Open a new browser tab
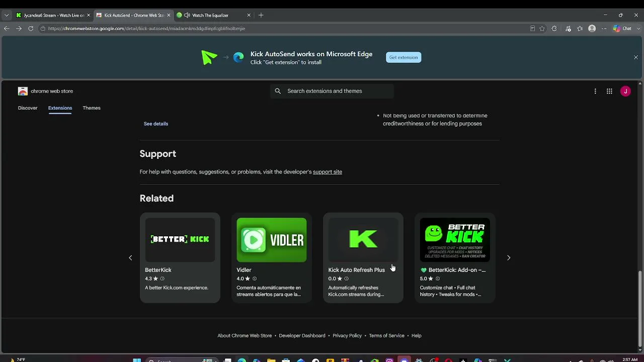Screen dimensions: 644x362 pos(261,15)
